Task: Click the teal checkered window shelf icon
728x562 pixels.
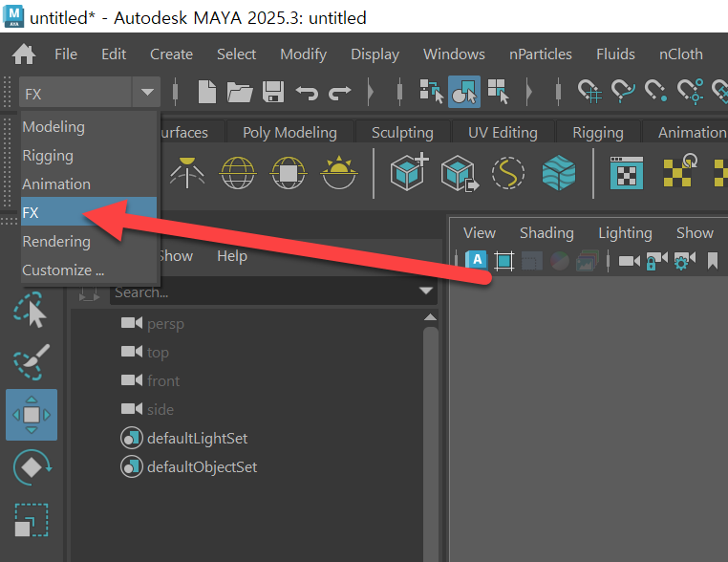Action: pyautogui.click(x=627, y=173)
